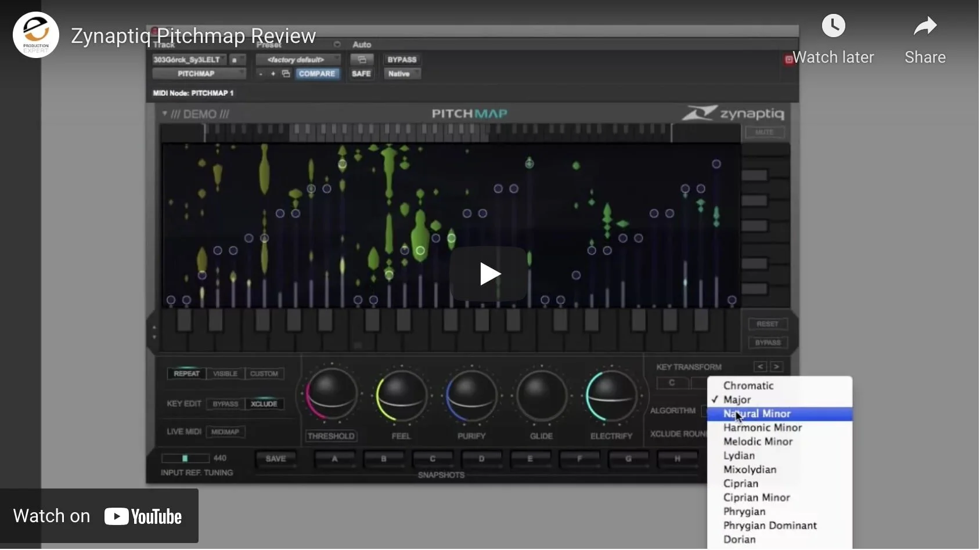Recall snapshot H
The height and width of the screenshot is (550, 980).
677,458
